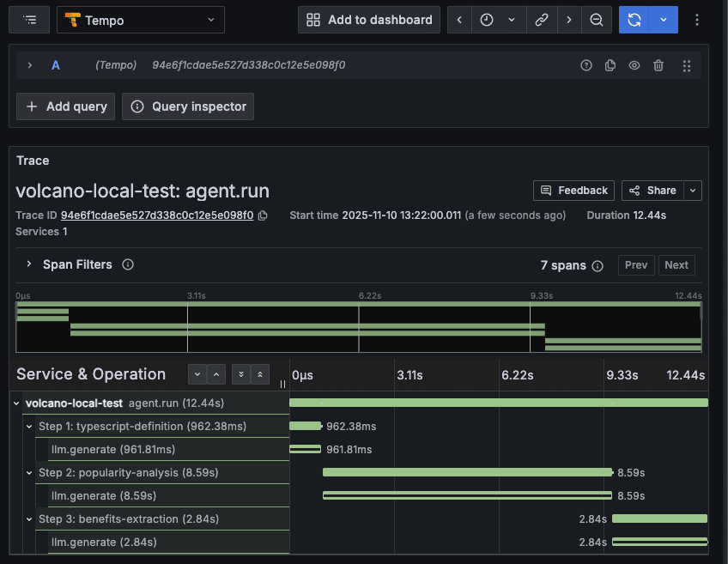Click the trace ID link
This screenshot has width=728, height=564.
point(157,215)
